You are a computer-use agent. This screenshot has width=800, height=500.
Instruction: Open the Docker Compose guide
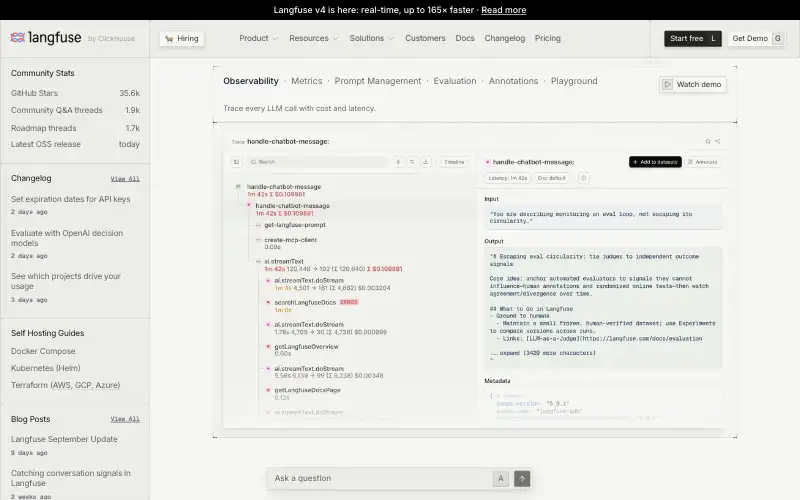pos(43,351)
